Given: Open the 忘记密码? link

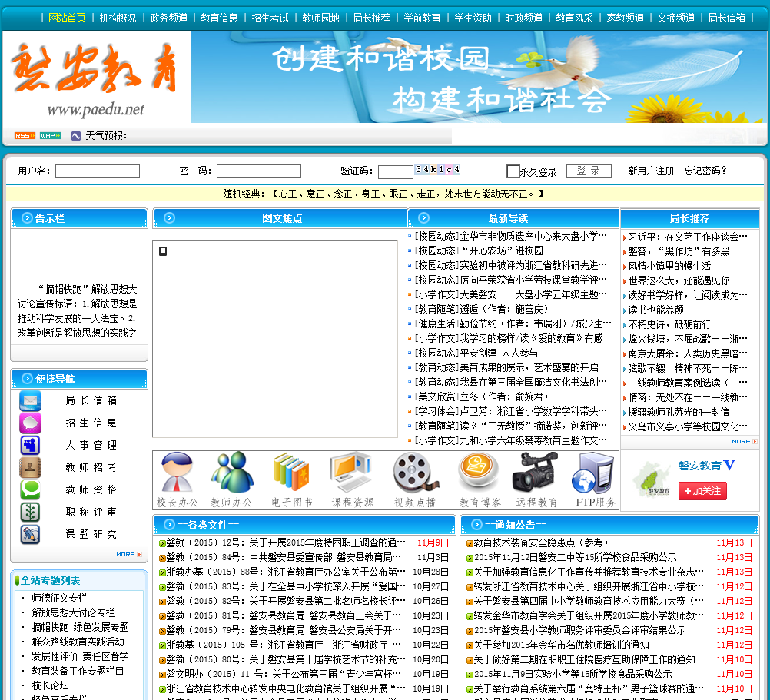Looking at the screenshot, I should (x=705, y=171).
